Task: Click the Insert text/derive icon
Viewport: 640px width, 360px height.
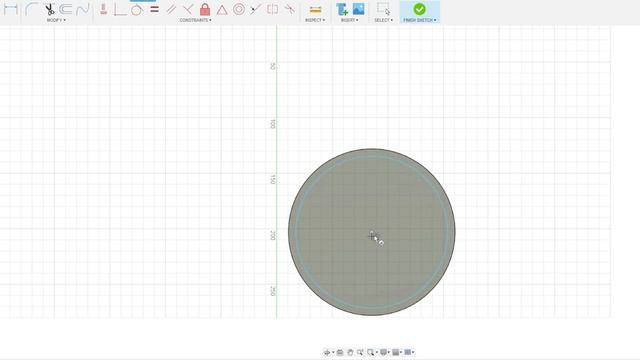Action: pyautogui.click(x=342, y=9)
